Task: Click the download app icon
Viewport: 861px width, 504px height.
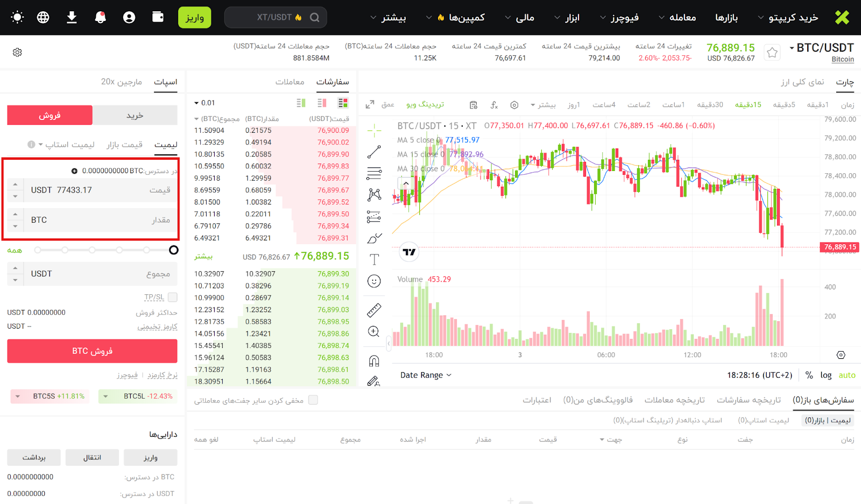Action: (x=72, y=17)
